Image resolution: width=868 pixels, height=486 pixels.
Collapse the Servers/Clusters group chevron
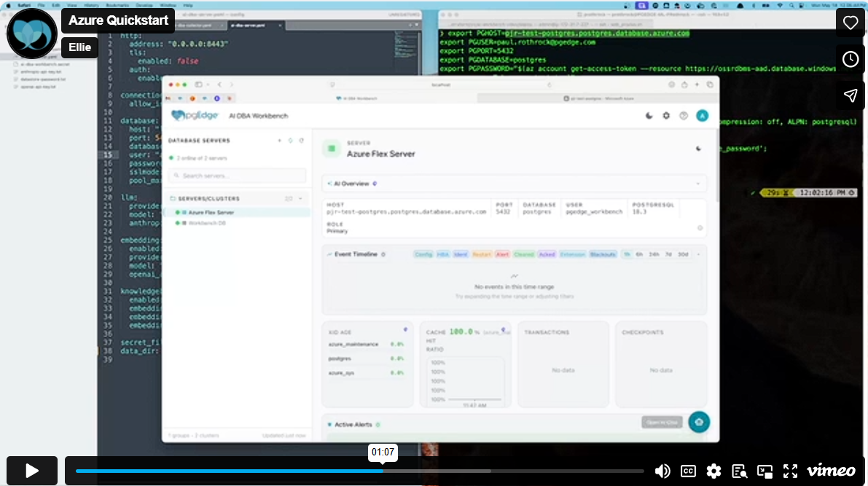300,199
